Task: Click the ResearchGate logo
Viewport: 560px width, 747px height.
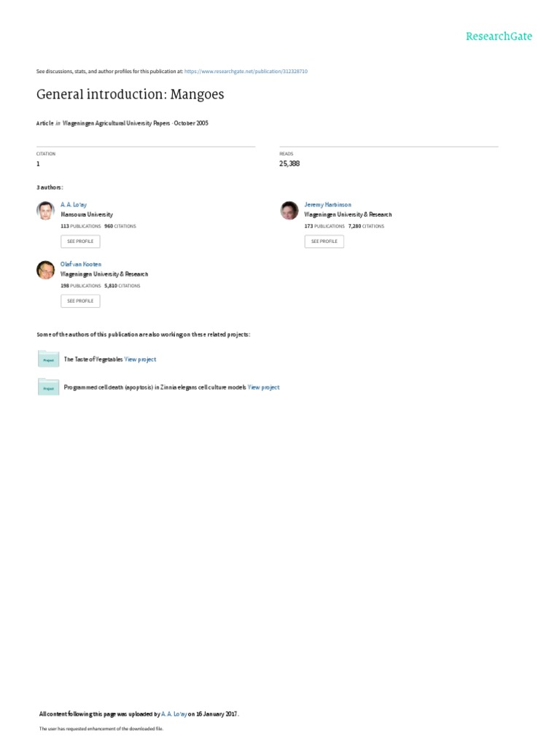Action: click(499, 36)
